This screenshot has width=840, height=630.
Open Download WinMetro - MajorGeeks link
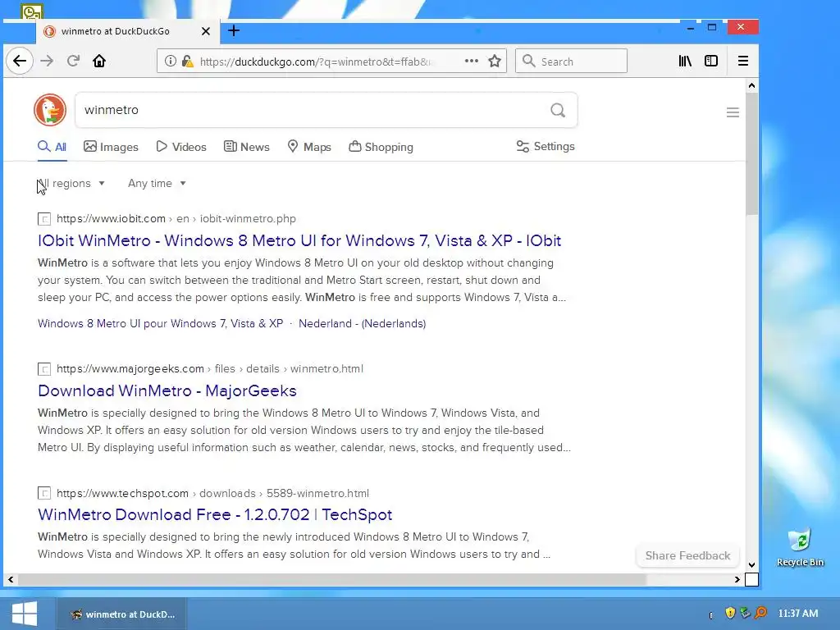167,390
